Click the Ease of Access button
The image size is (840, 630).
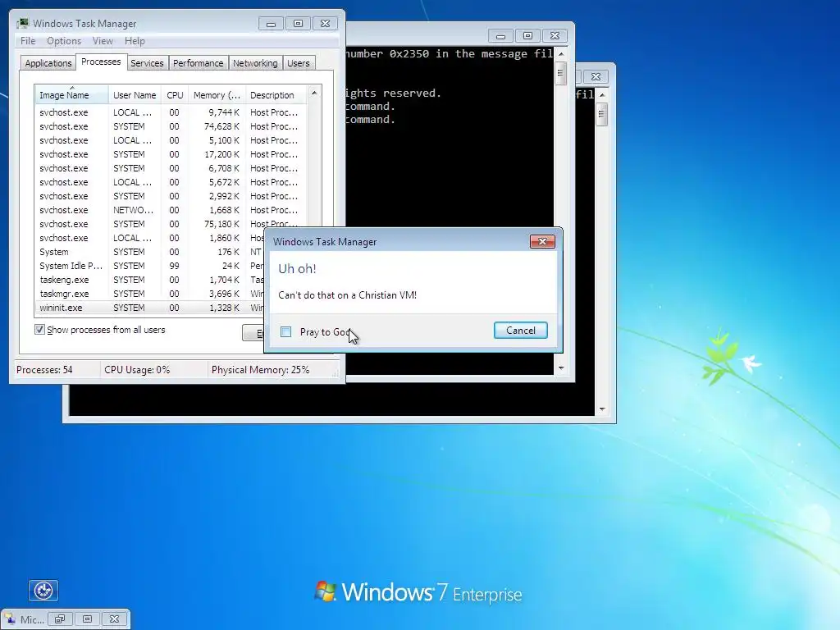[x=43, y=591]
